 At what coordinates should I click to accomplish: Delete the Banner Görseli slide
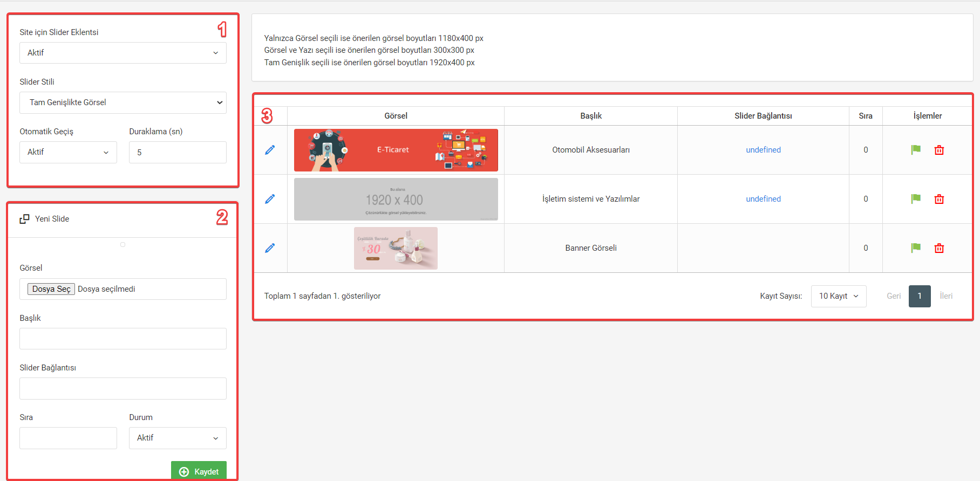tap(939, 248)
